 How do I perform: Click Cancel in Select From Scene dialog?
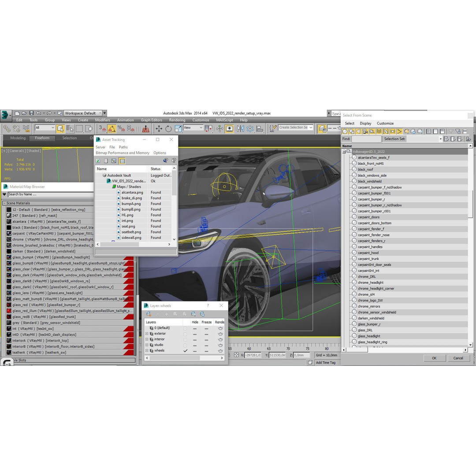click(458, 358)
